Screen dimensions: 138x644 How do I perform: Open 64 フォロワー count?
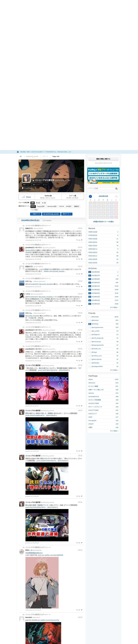37,185
